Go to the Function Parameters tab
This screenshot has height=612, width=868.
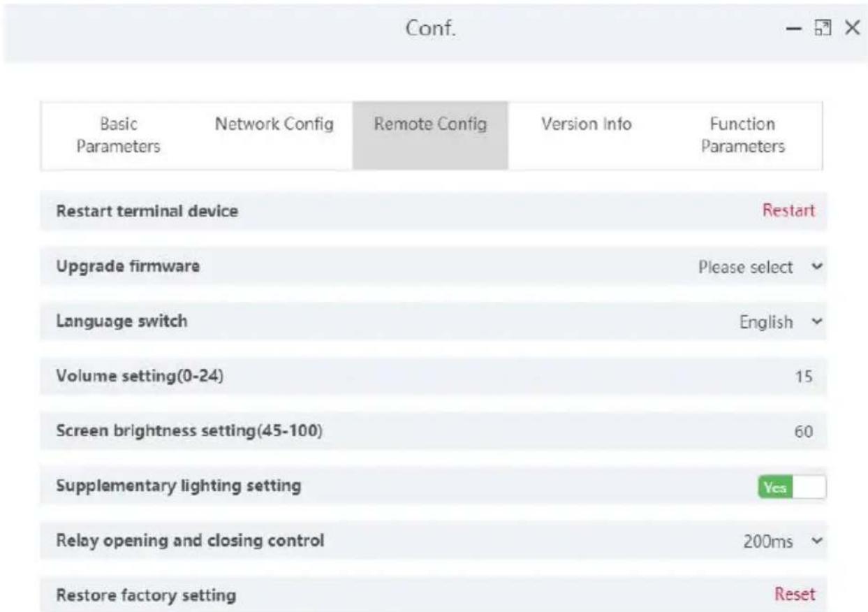coord(743,136)
